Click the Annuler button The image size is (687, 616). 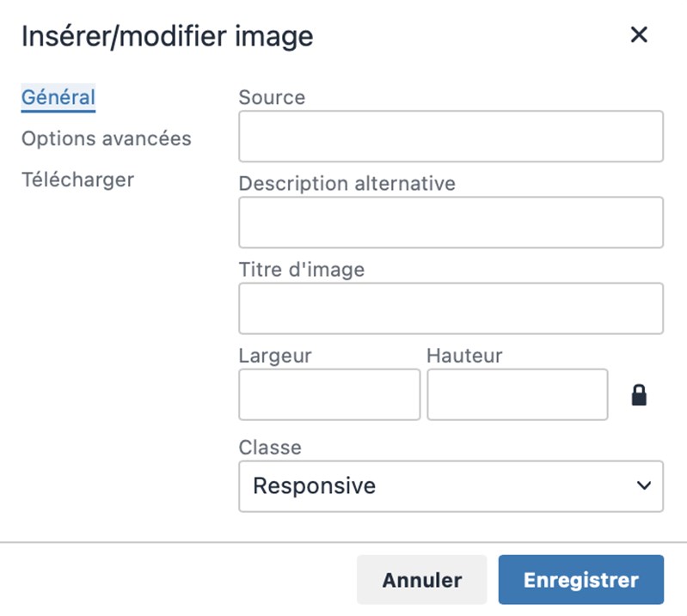422,580
